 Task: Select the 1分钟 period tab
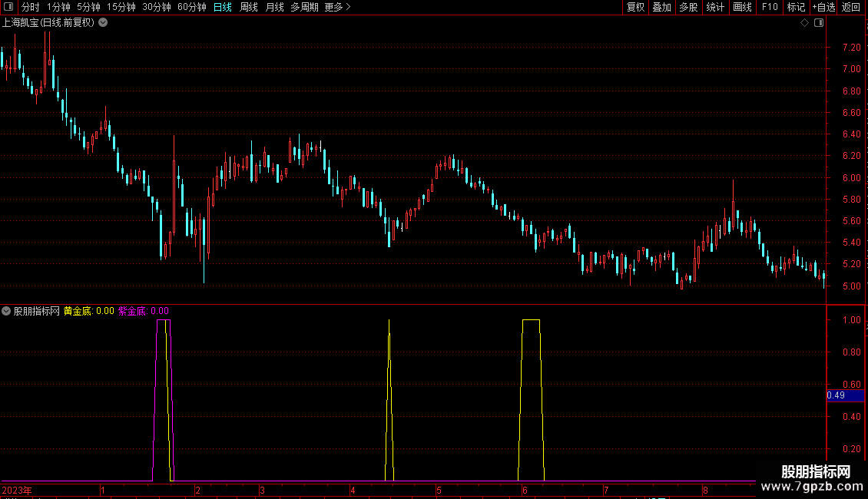click(x=58, y=7)
